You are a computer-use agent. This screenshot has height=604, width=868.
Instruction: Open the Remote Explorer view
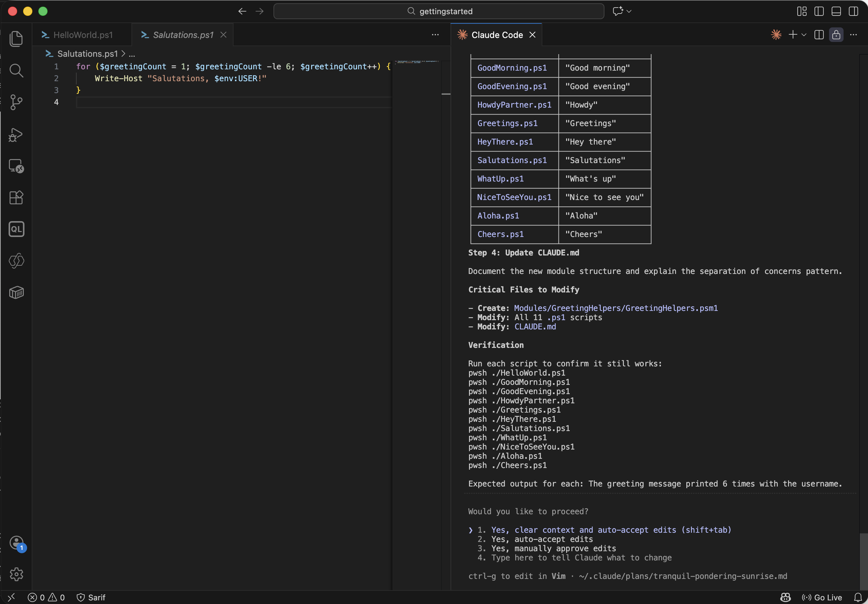pos(17,166)
